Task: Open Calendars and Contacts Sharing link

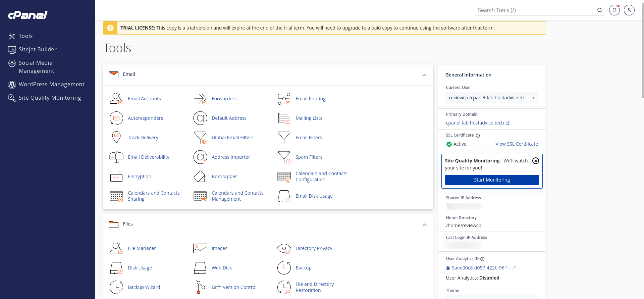Action: click(154, 196)
